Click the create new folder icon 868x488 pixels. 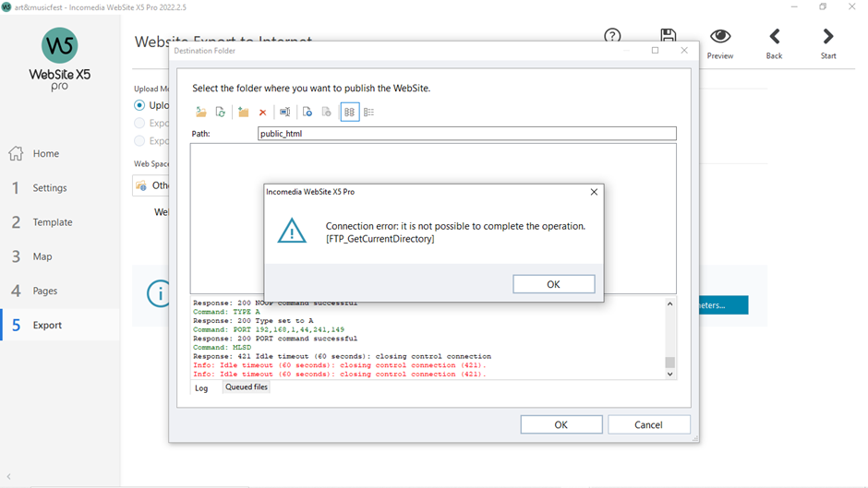click(243, 113)
